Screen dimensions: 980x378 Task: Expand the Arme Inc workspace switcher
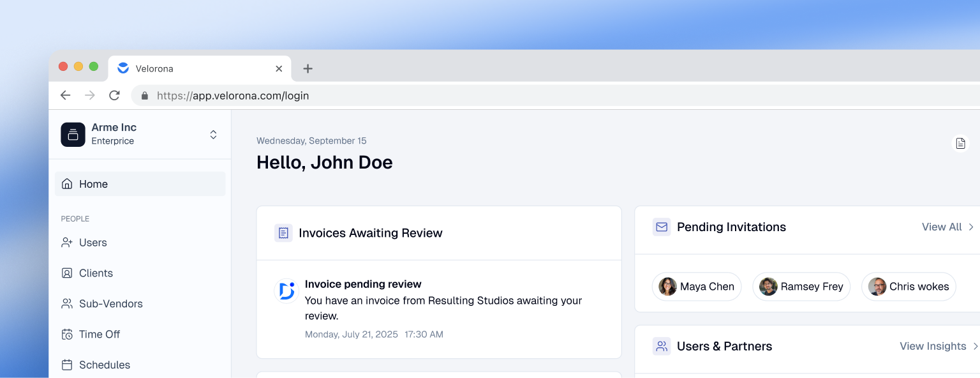pyautogui.click(x=213, y=135)
